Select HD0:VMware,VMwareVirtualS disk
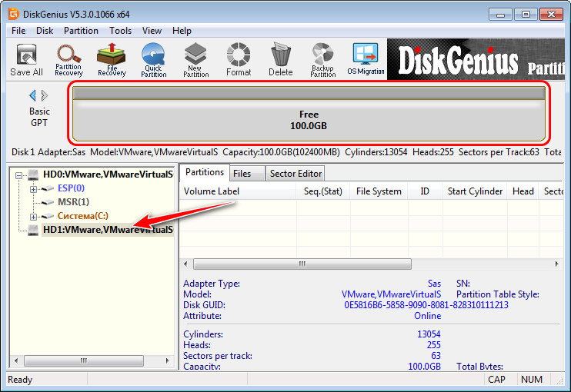The width and height of the screenshot is (571, 392). point(108,174)
